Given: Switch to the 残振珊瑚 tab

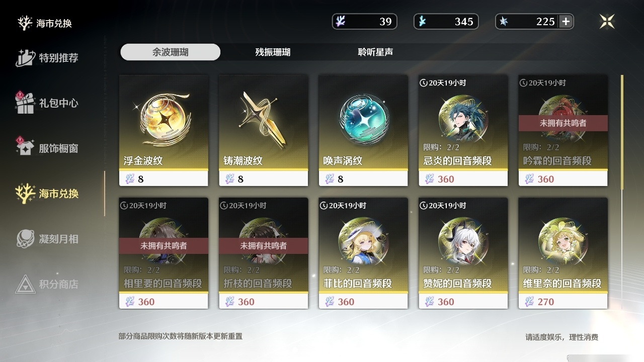Looking at the screenshot, I should (x=273, y=52).
